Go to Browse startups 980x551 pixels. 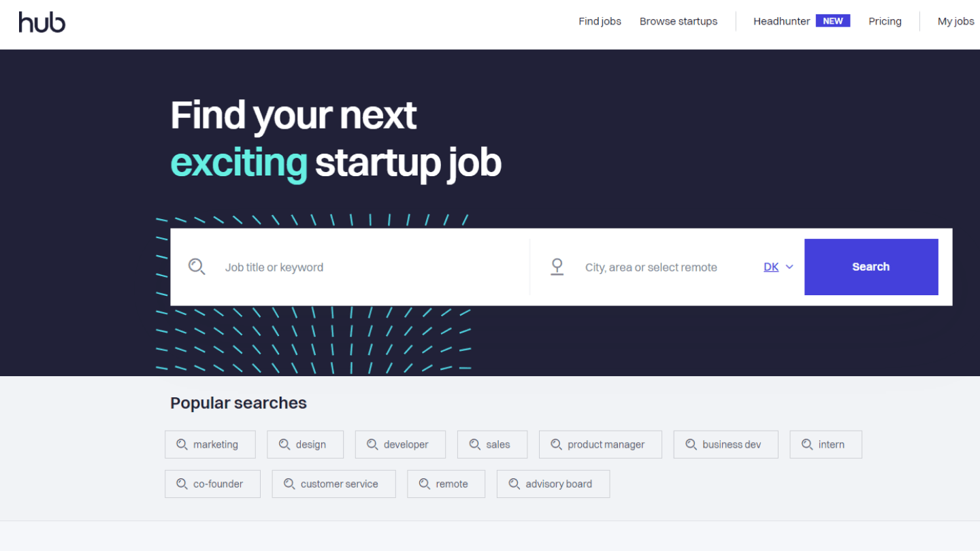pyautogui.click(x=678, y=21)
